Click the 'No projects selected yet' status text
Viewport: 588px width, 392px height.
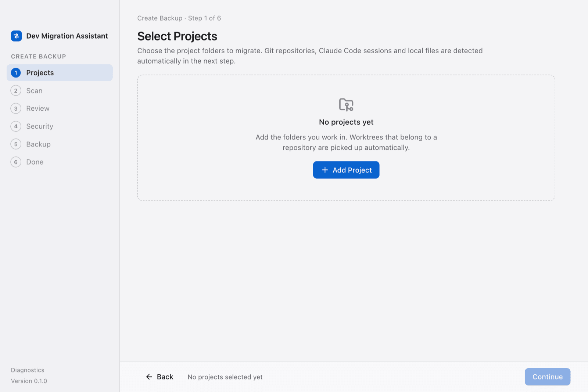point(225,377)
